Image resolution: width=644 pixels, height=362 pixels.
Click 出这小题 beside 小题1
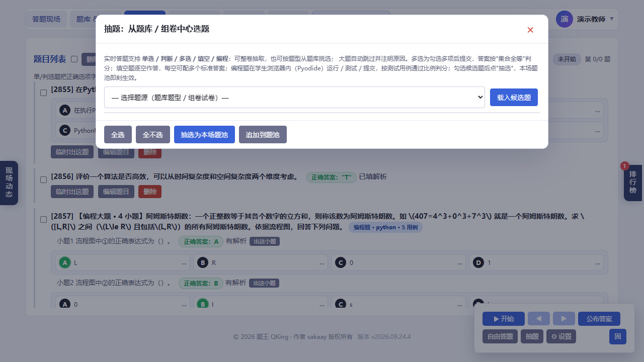tap(265, 241)
